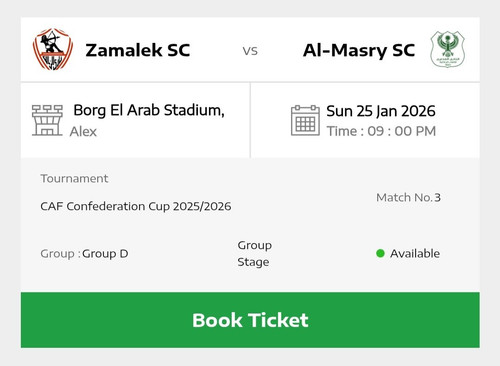Click the Group Stage text

[255, 254]
